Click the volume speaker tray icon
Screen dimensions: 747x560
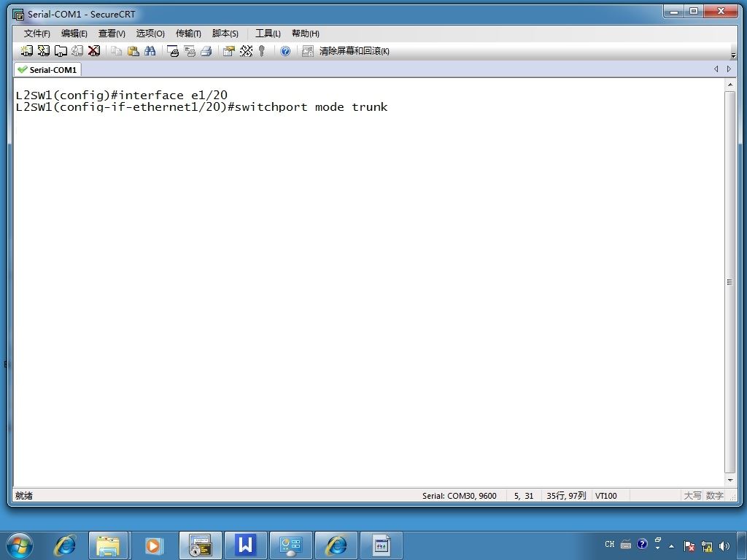[x=724, y=545]
